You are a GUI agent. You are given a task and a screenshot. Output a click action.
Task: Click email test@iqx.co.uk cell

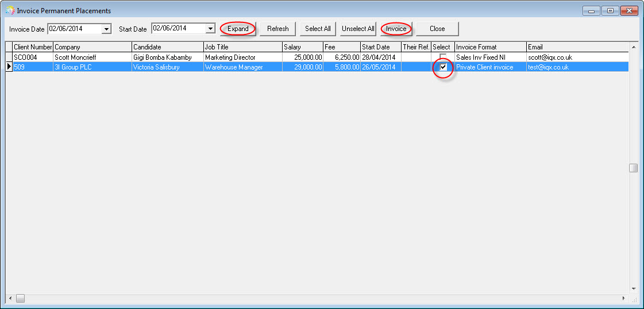click(577, 67)
